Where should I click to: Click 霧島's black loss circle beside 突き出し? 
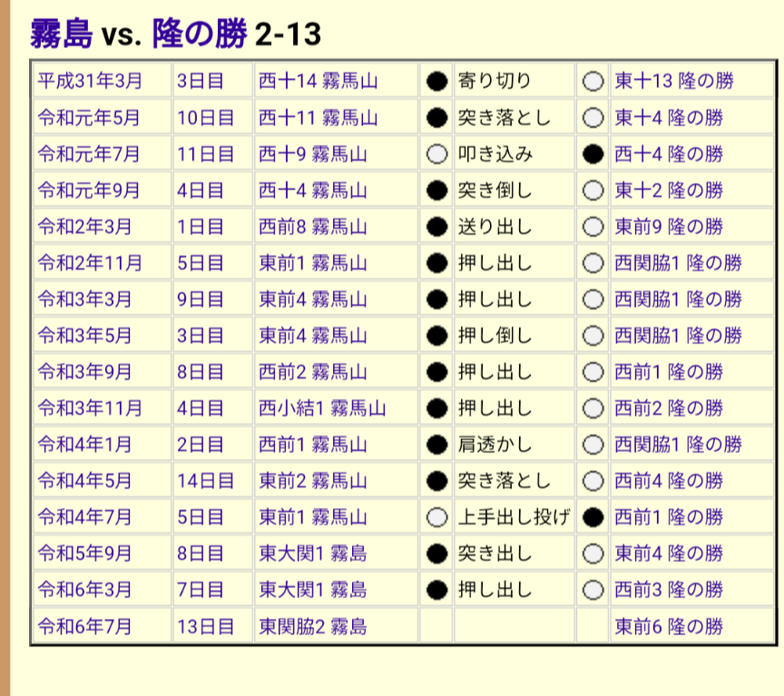(436, 554)
